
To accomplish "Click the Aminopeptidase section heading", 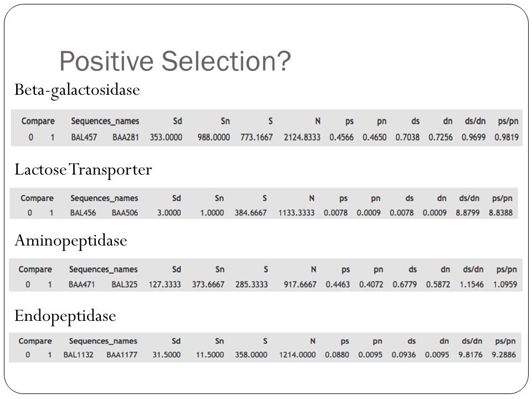I will 70,241.
